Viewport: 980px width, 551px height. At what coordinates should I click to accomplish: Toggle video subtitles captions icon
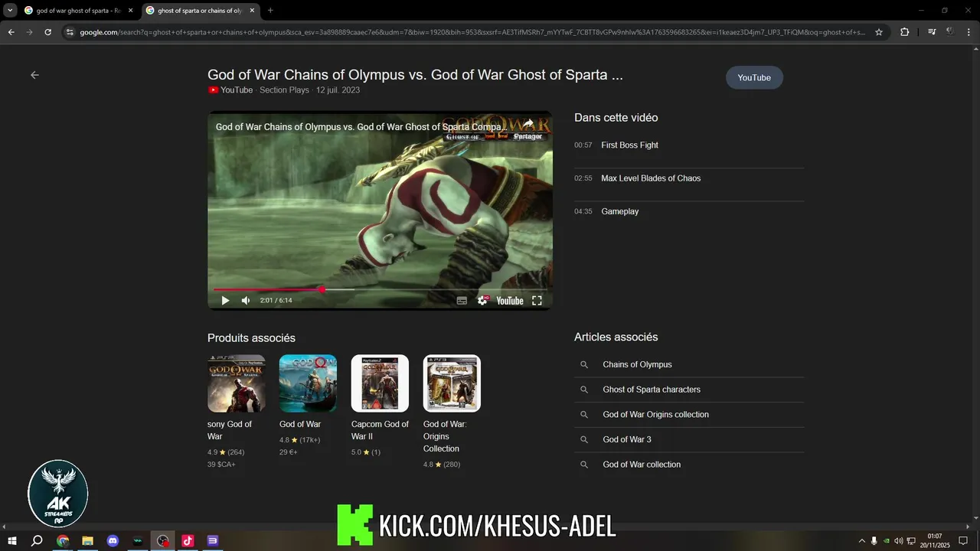(462, 301)
